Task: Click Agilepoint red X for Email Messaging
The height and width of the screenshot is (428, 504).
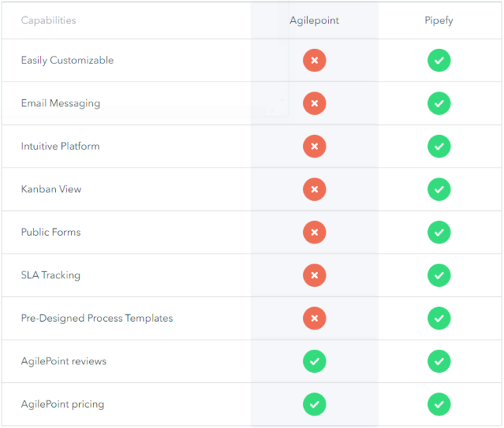Action: tap(314, 103)
